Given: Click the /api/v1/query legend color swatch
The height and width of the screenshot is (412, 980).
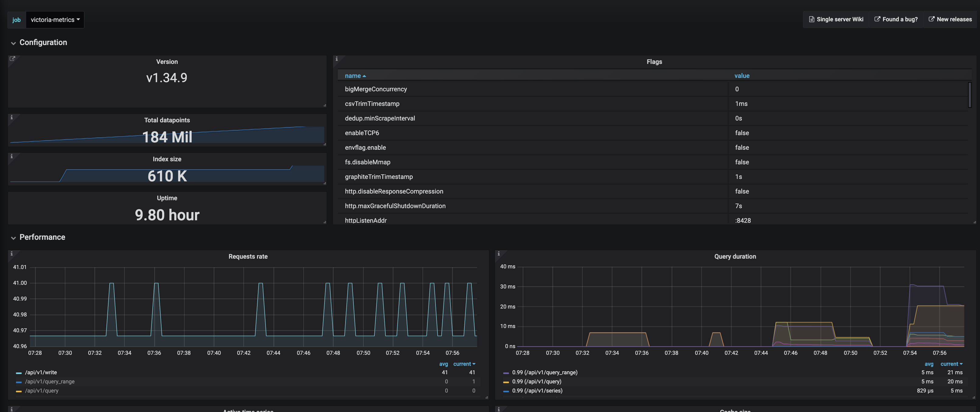Looking at the screenshot, I should 19,391.
